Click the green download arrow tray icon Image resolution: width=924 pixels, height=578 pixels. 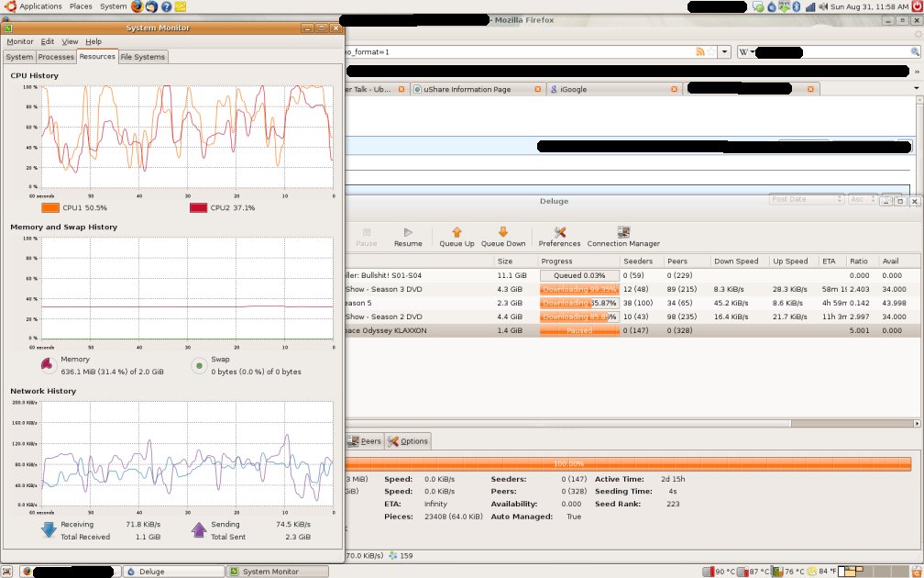785,7
